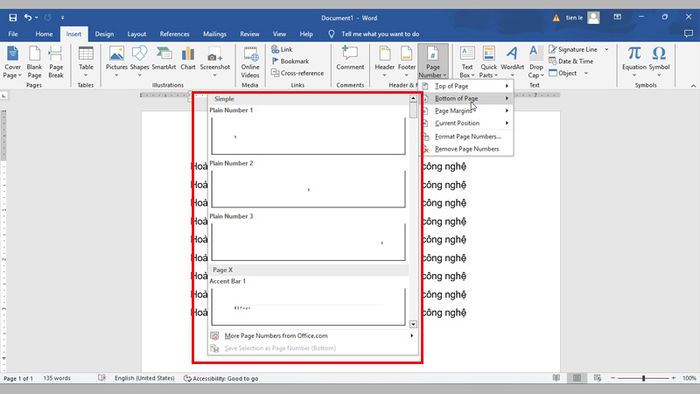Toggle Print Layout view button

(x=577, y=378)
